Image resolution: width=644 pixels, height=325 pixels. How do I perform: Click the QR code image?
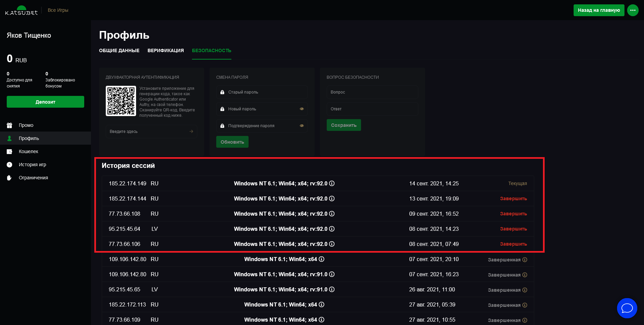[121, 101]
